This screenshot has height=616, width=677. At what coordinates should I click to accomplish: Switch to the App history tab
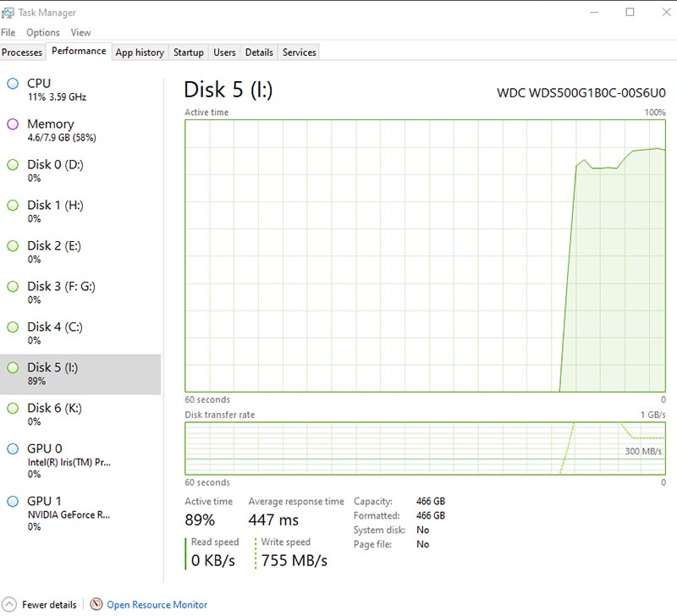(x=140, y=52)
